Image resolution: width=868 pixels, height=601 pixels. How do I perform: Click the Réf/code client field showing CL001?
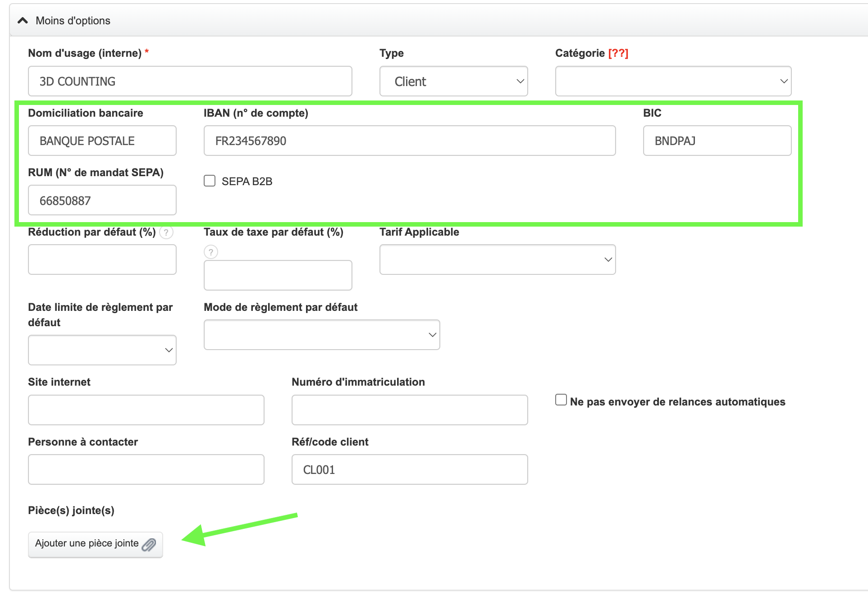[409, 469]
